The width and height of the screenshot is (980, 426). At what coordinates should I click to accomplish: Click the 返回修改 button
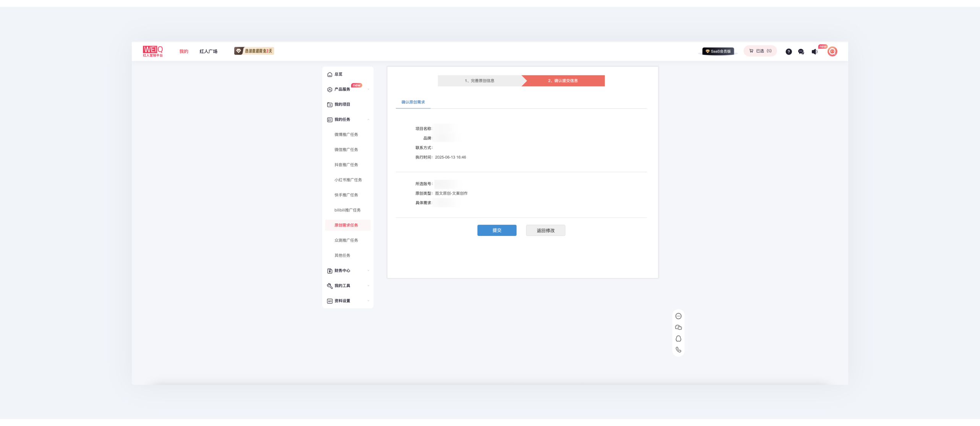pyautogui.click(x=545, y=230)
